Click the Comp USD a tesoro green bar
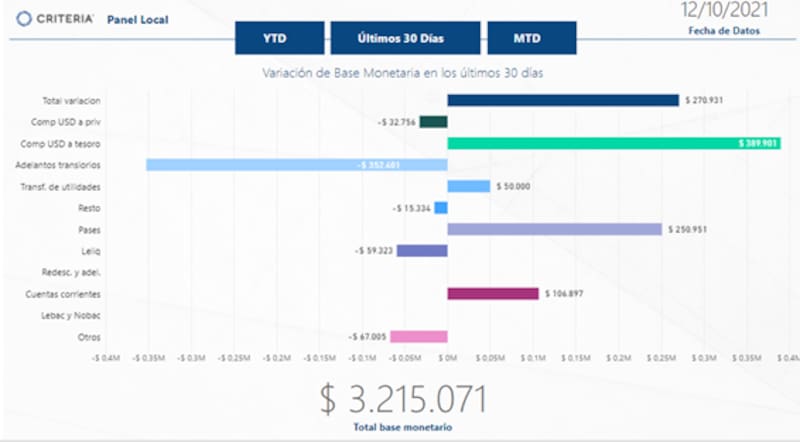 click(613, 143)
